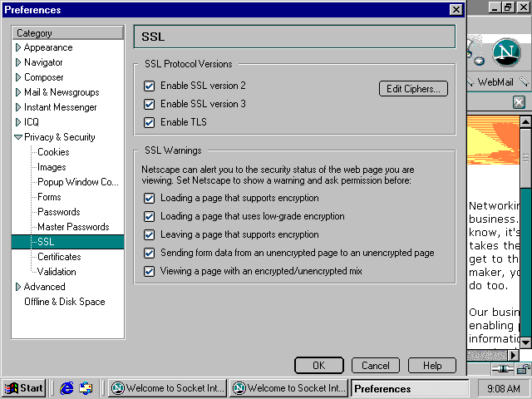Toggle Loading a page that supports encryption warning
This screenshot has height=399, width=532.
point(150,198)
